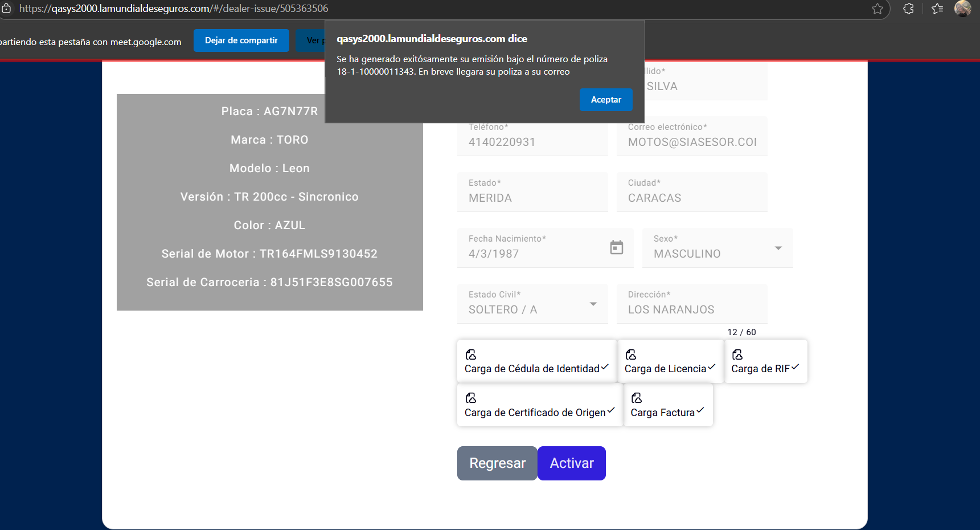Image resolution: width=980 pixels, height=530 pixels.
Task: Open the browser profile avatar
Action: (x=962, y=9)
